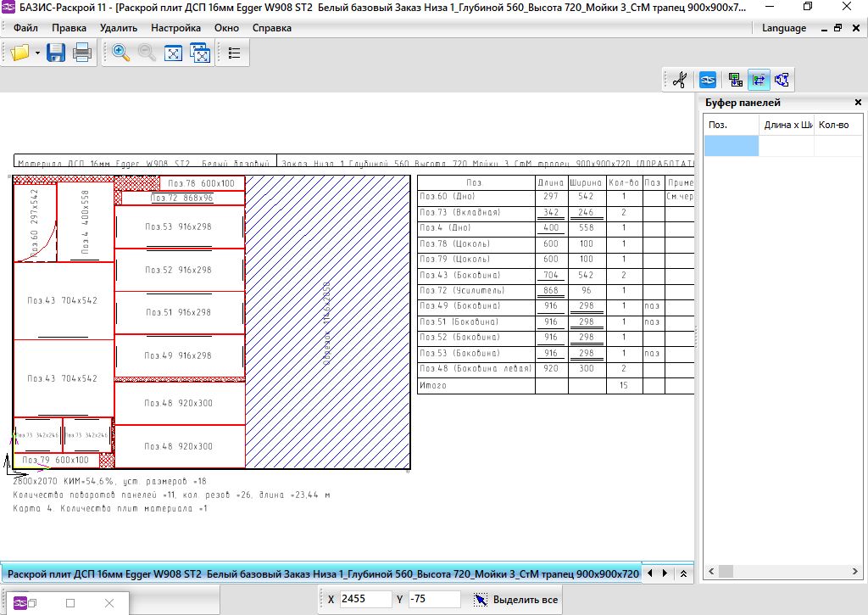Click the blue BAZIS logo toolbar button
This screenshot has height=615, width=868.
[708, 80]
